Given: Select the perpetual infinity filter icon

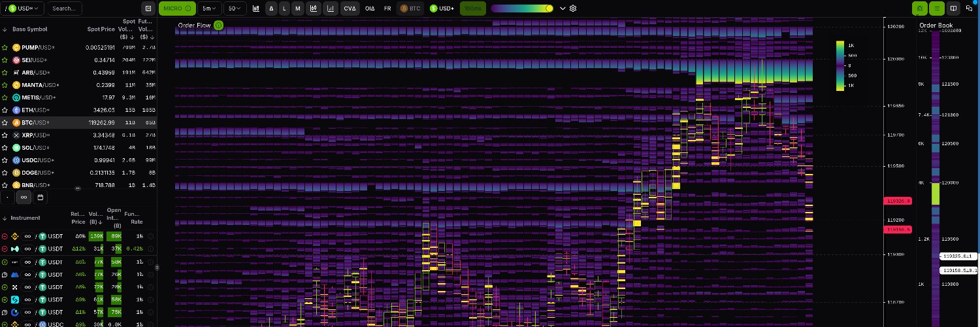Looking at the screenshot, I should tap(24, 197).
